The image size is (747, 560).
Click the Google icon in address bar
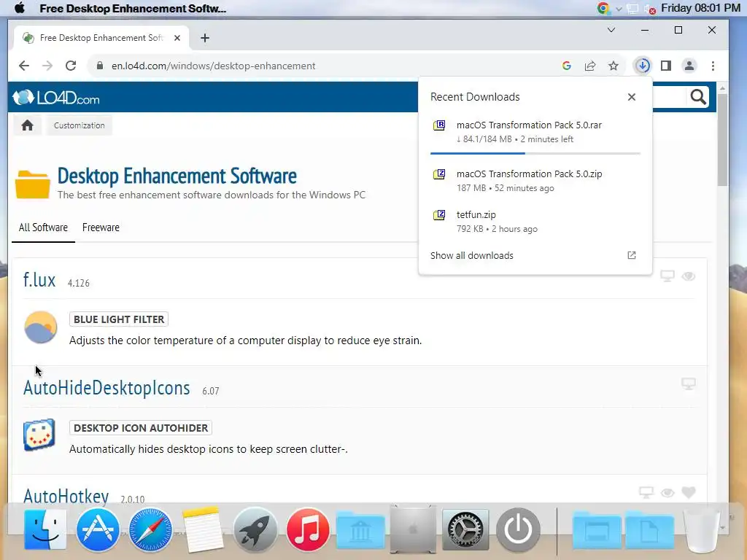566,66
